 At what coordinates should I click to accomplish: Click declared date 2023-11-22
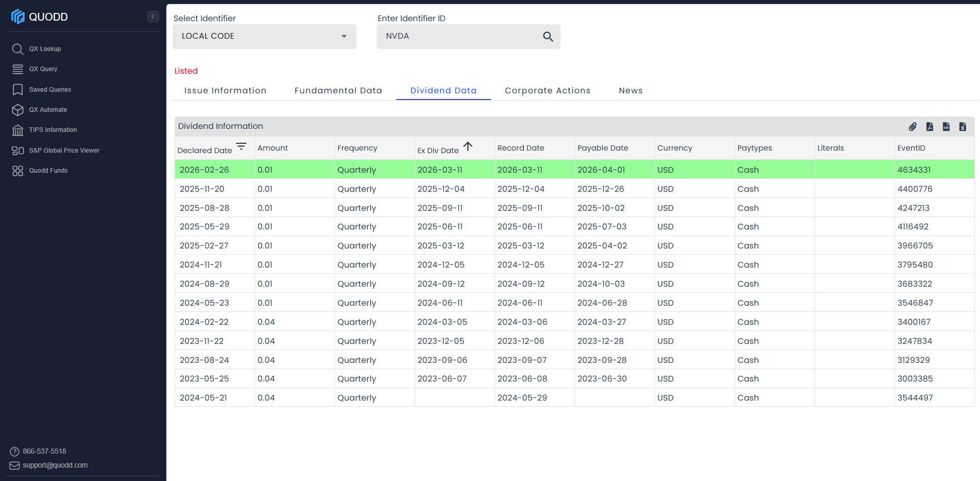point(201,341)
